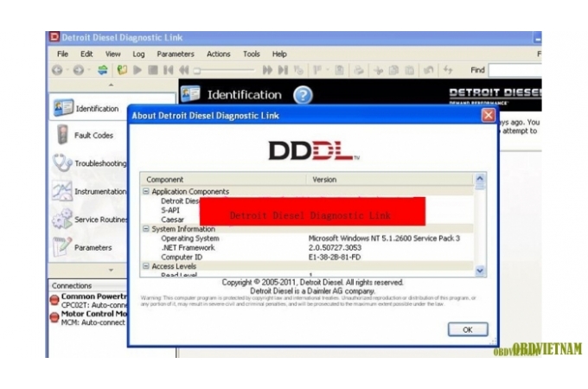
Task: Open the View menu
Action: [113, 54]
